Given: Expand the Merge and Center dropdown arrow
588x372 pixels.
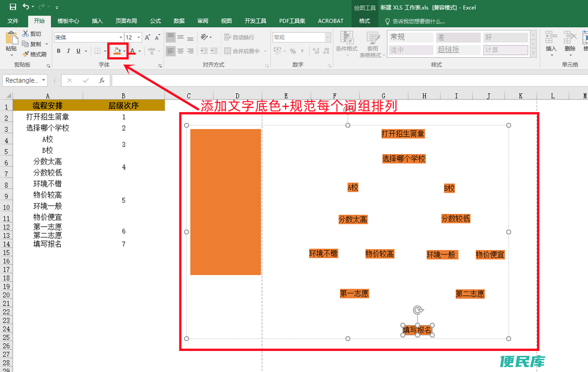Looking at the screenshot, I should click(x=265, y=51).
